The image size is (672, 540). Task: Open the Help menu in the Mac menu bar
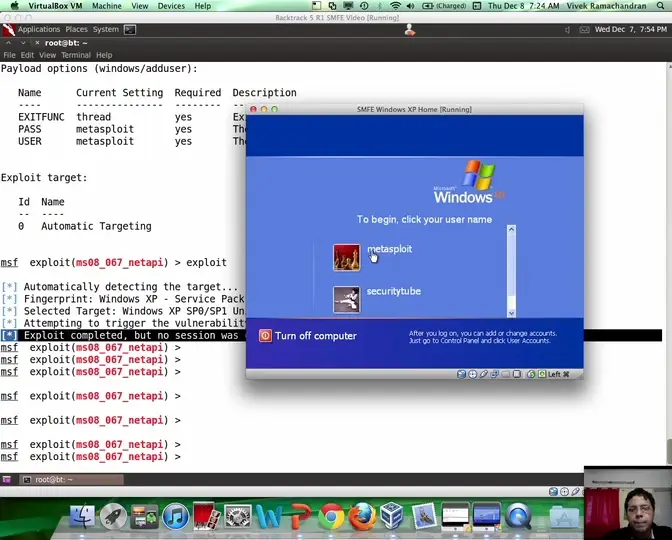click(202, 6)
